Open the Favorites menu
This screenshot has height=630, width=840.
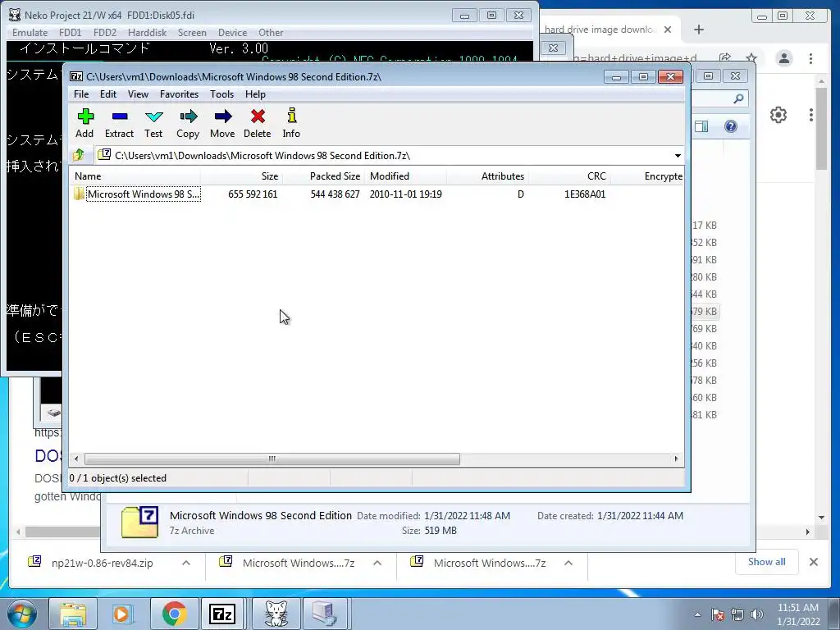click(x=179, y=94)
